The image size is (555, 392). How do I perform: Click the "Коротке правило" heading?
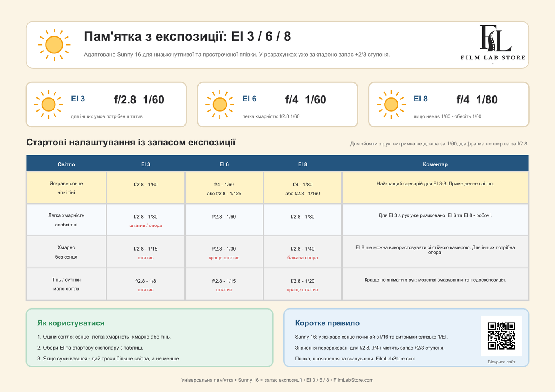pyautogui.click(x=327, y=323)
